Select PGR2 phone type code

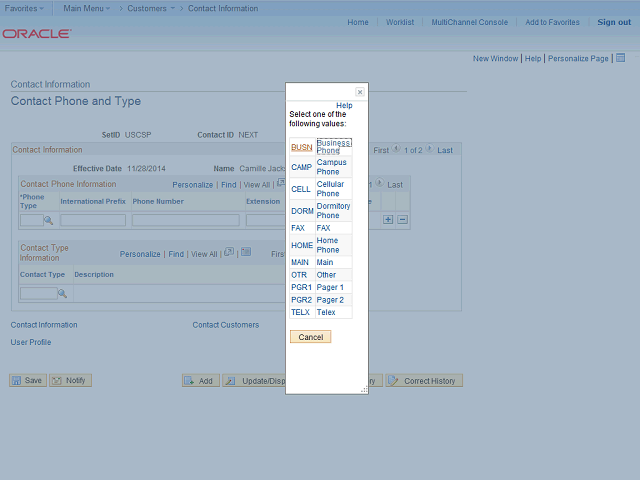(x=301, y=300)
